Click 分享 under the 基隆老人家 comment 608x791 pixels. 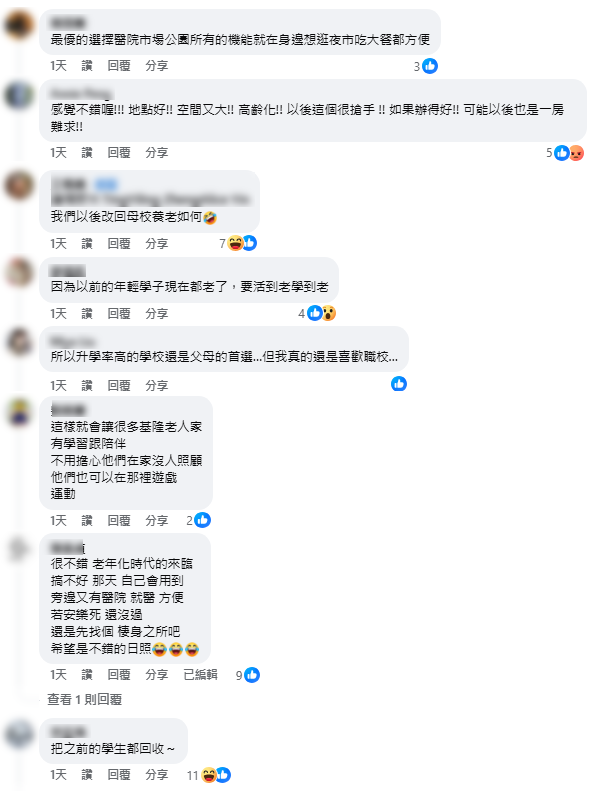(156, 521)
